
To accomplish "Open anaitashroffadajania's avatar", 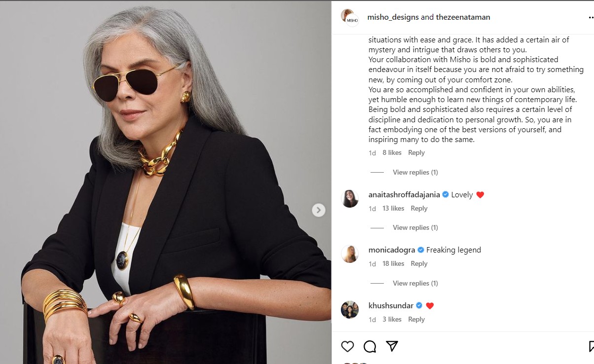I will (350, 198).
